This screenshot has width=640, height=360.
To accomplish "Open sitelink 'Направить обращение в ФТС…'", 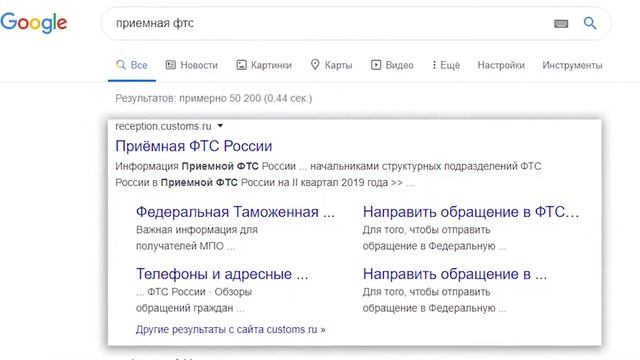I will 471,212.
